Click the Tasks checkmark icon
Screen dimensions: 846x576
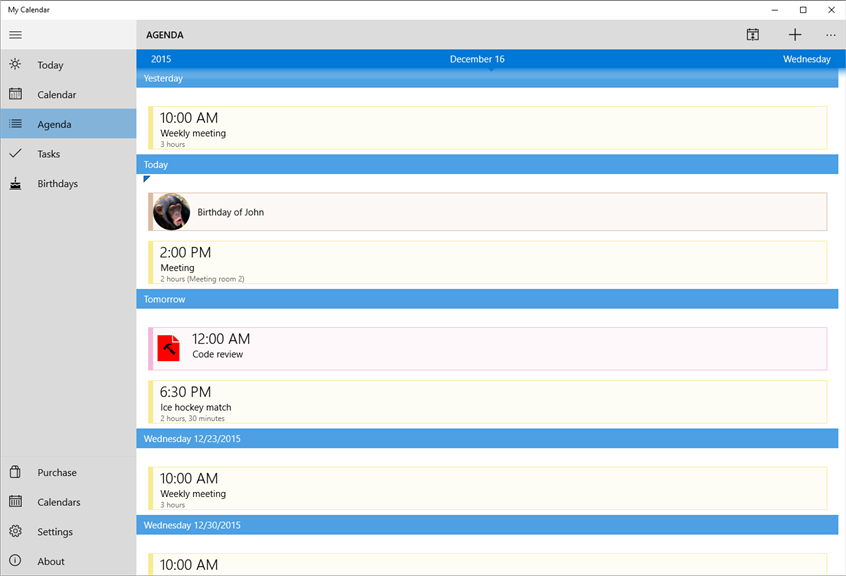click(x=15, y=153)
